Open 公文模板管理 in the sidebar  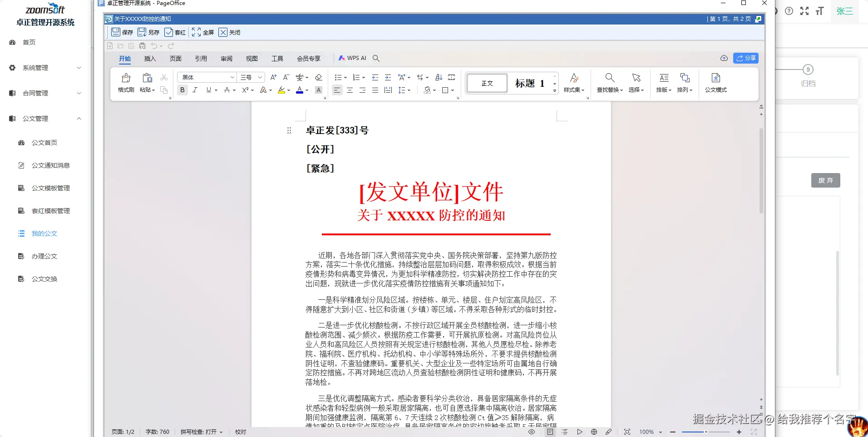[x=50, y=188]
